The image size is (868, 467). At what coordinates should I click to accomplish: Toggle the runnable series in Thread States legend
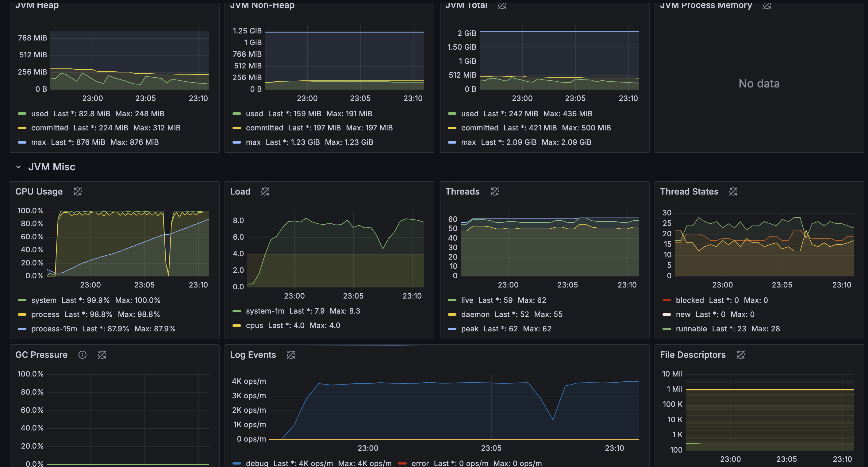click(x=691, y=329)
